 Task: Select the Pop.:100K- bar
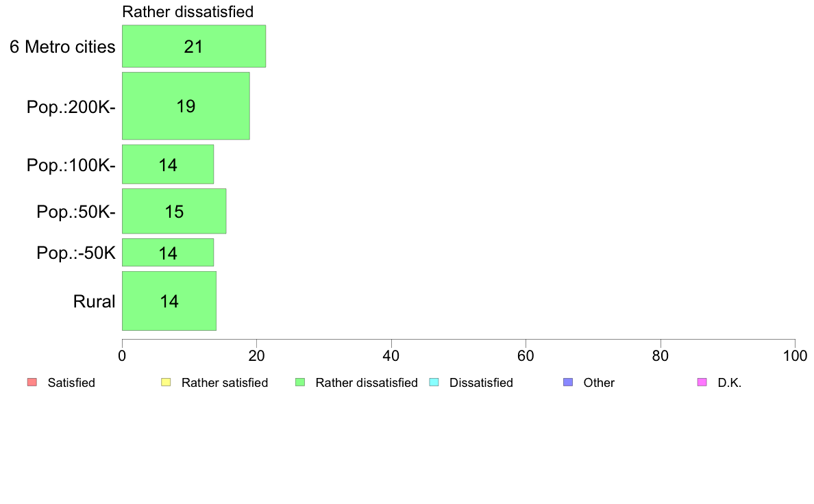click(168, 164)
